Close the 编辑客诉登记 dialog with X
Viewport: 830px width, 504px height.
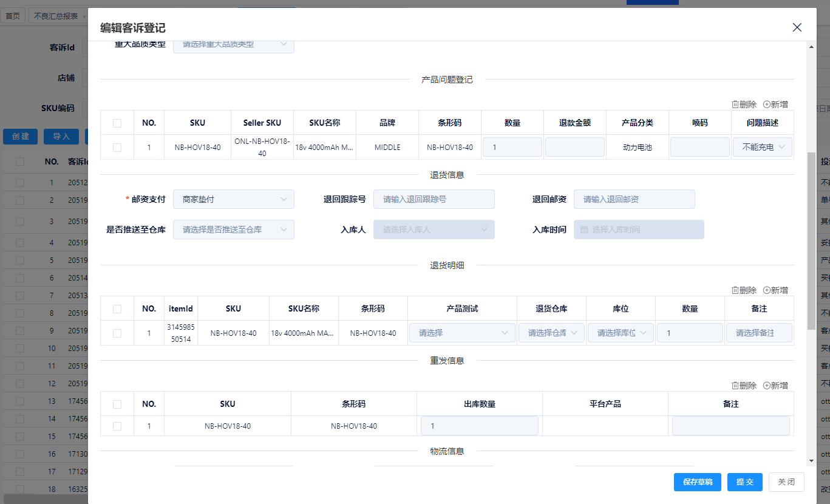tap(797, 27)
